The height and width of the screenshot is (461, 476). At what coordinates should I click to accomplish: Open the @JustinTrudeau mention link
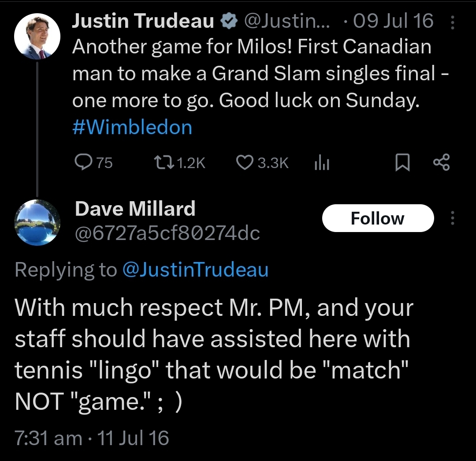point(195,270)
